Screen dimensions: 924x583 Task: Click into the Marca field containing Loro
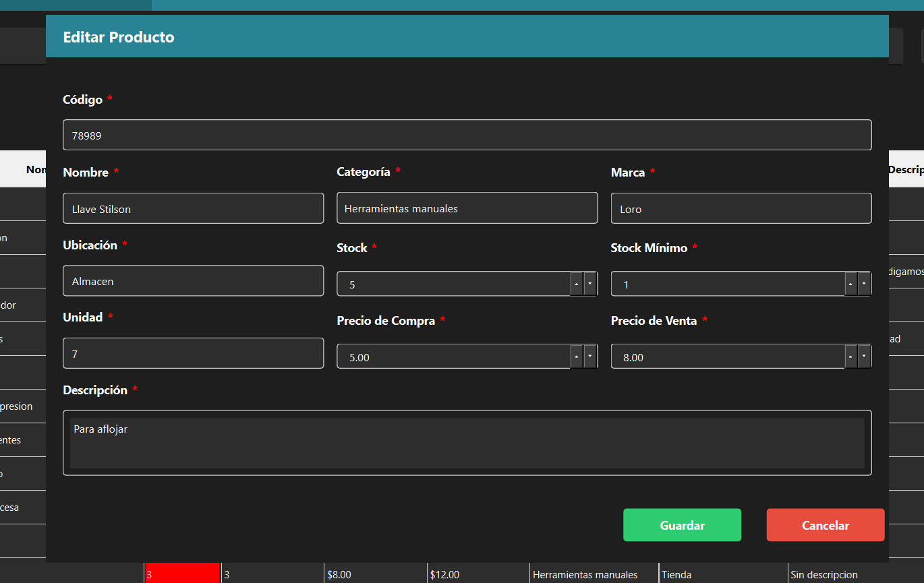741,209
